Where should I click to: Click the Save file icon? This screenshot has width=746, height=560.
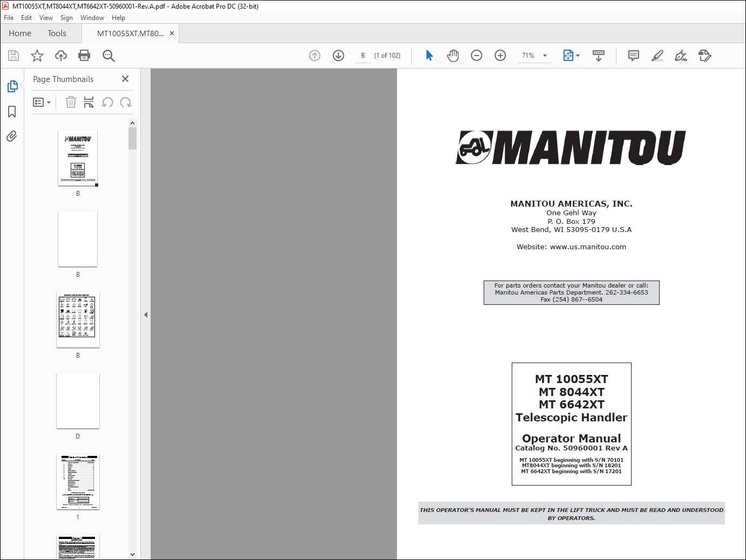click(x=13, y=56)
